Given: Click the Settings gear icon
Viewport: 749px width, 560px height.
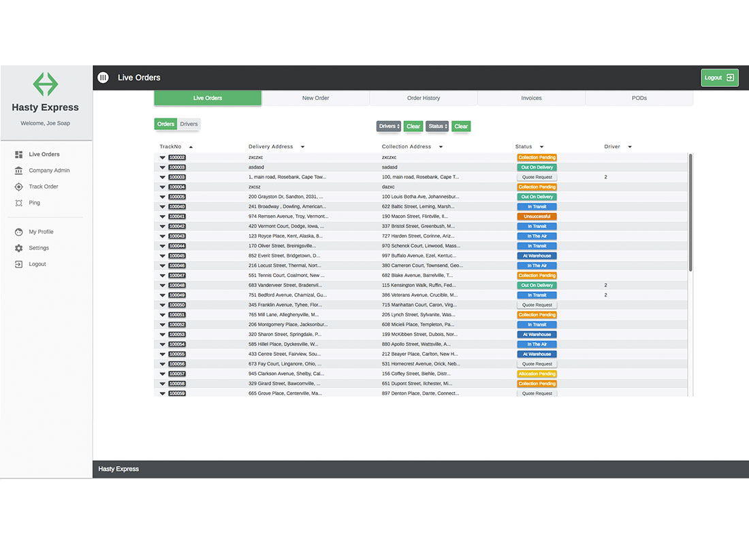Looking at the screenshot, I should click(18, 248).
